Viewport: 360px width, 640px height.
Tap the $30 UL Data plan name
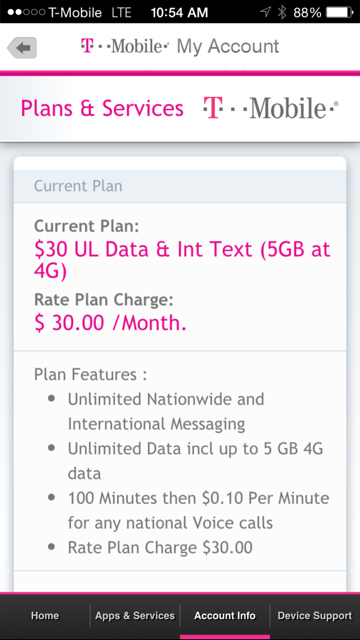click(x=182, y=261)
